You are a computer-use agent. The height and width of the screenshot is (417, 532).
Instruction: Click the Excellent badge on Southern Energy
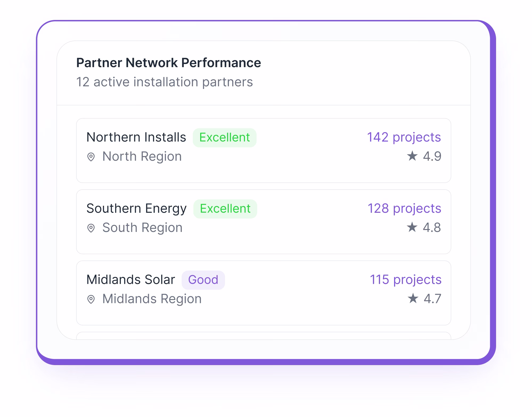click(225, 209)
